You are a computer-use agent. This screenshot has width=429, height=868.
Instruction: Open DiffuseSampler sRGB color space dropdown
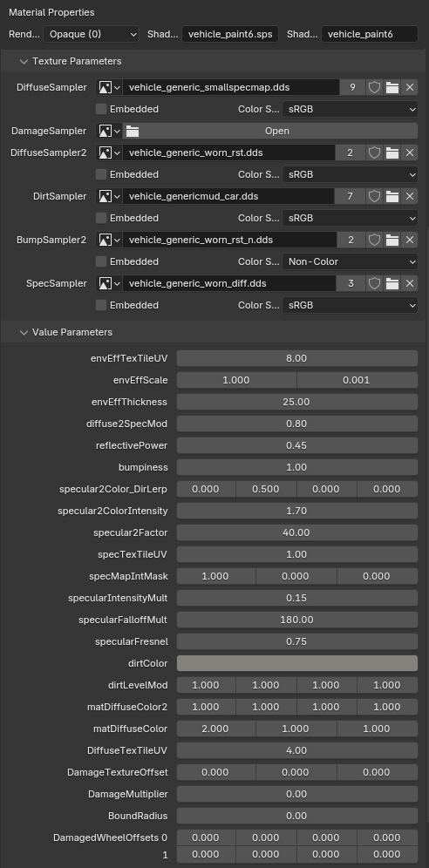[350, 109]
